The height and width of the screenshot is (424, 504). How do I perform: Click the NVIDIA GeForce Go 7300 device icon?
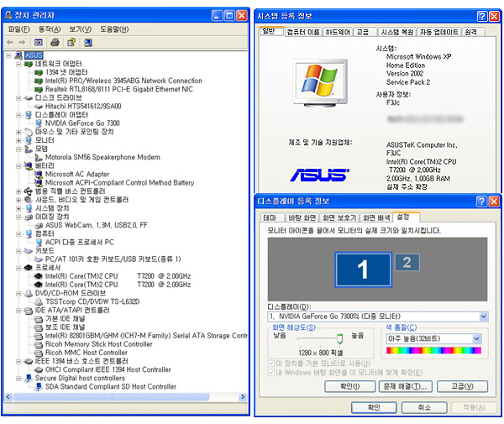pos(39,123)
